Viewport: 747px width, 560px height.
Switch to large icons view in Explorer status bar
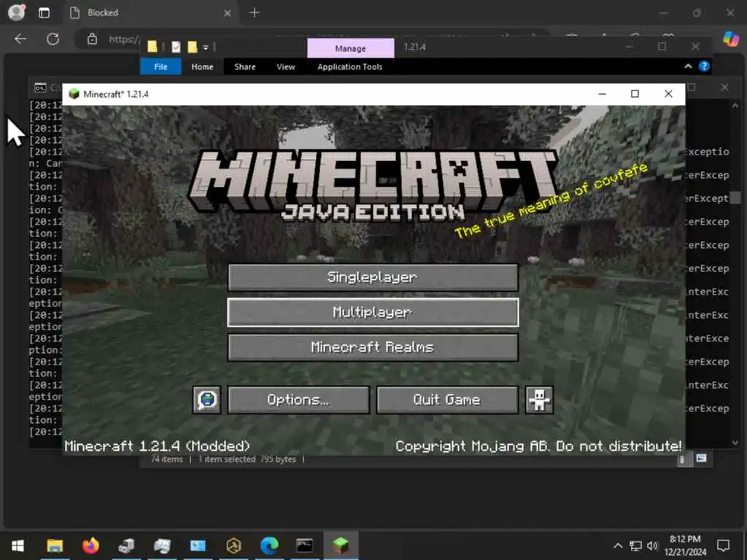[701, 459]
